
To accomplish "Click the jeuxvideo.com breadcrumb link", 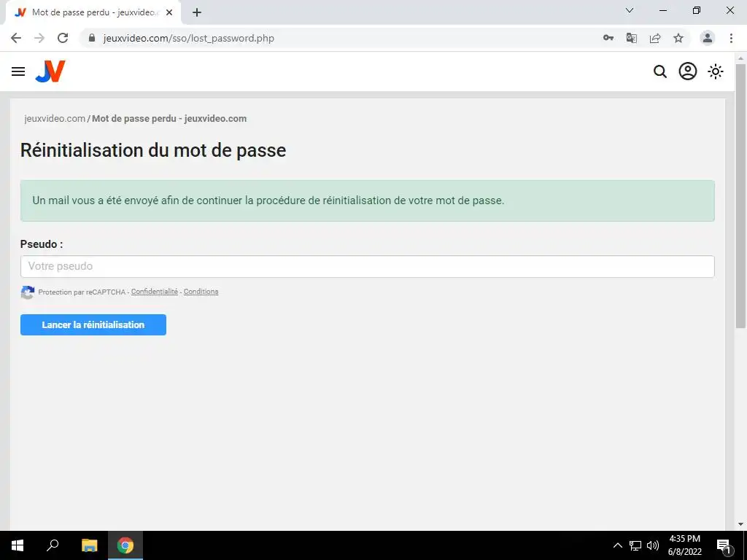I will point(55,119).
